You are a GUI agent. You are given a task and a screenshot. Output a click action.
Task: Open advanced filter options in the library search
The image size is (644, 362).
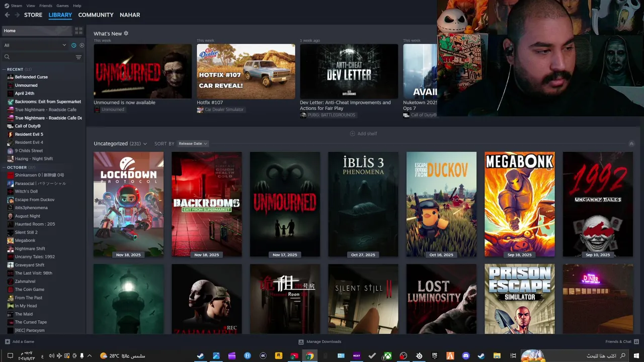(78, 57)
